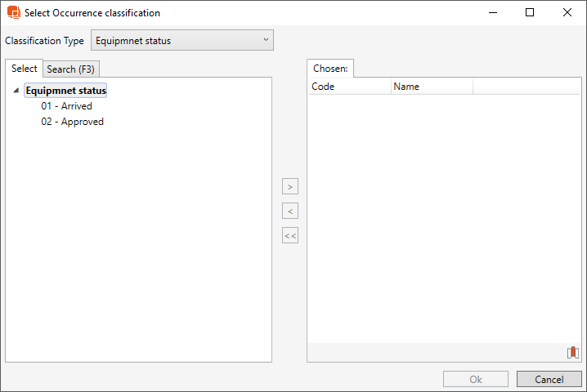Remove all chosen items with << arrow
The image size is (587, 392).
(290, 236)
